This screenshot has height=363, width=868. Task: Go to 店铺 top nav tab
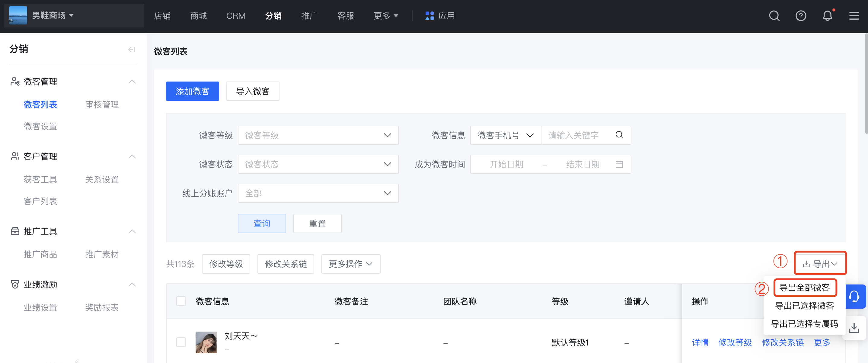tap(162, 15)
